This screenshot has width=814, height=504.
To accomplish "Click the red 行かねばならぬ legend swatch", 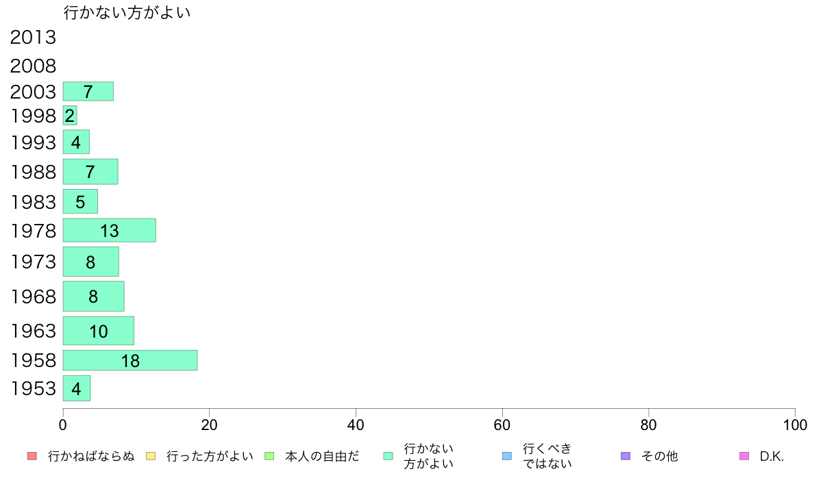I will [32, 456].
